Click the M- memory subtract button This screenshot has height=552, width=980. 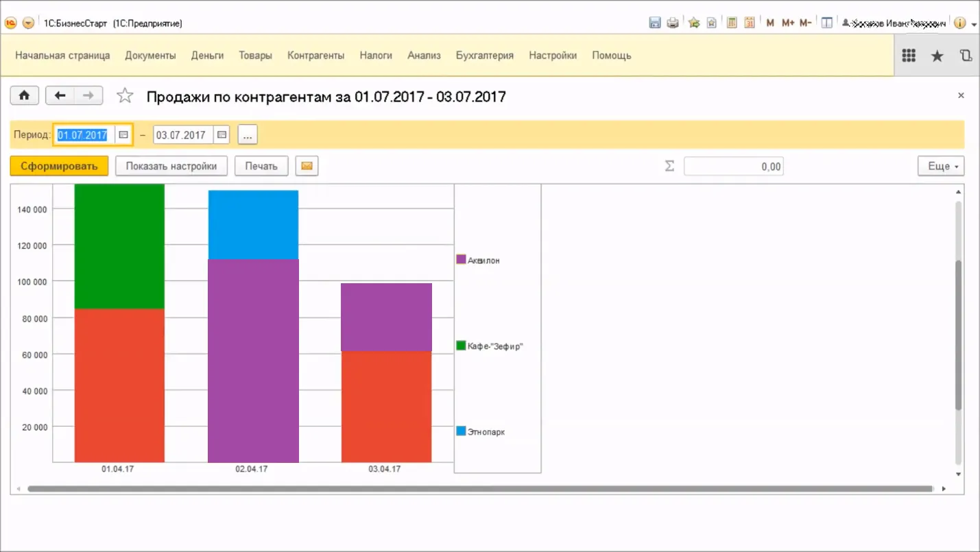[806, 23]
